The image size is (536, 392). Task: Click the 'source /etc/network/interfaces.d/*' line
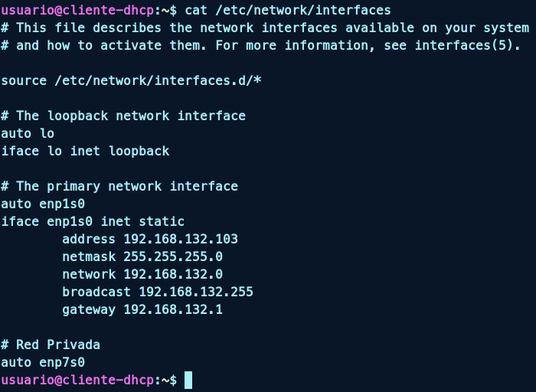[x=131, y=80]
